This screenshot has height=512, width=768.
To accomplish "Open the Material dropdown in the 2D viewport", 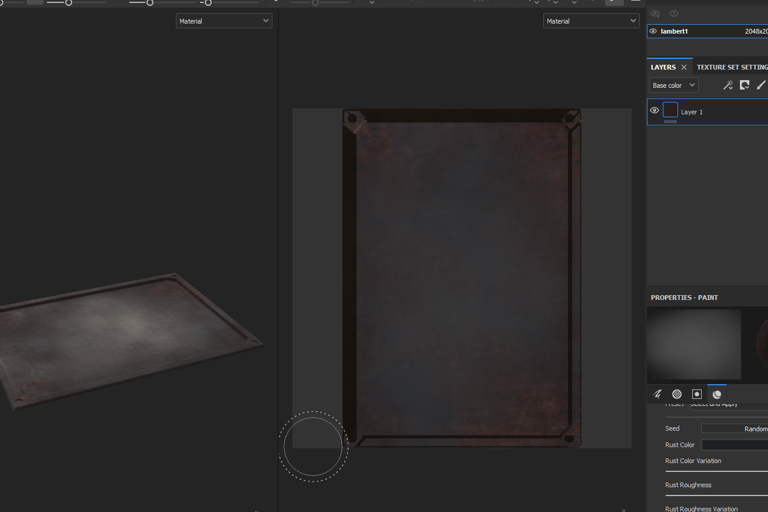I will (591, 21).
